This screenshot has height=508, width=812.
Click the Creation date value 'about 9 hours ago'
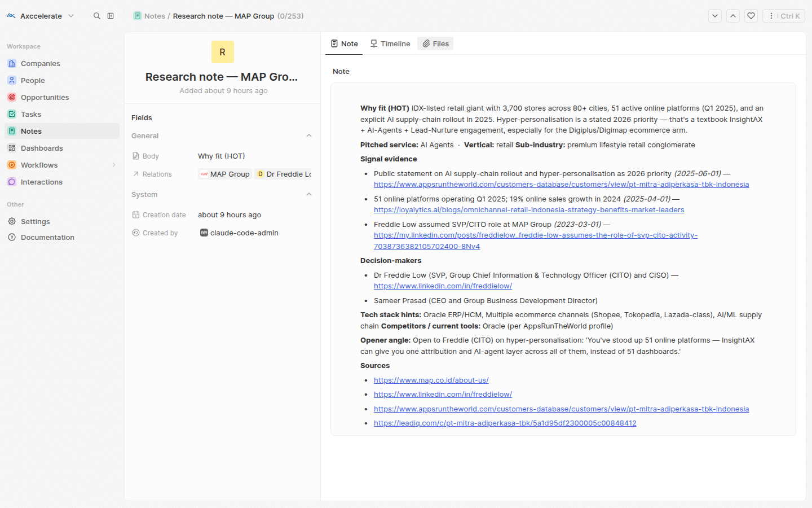230,214
